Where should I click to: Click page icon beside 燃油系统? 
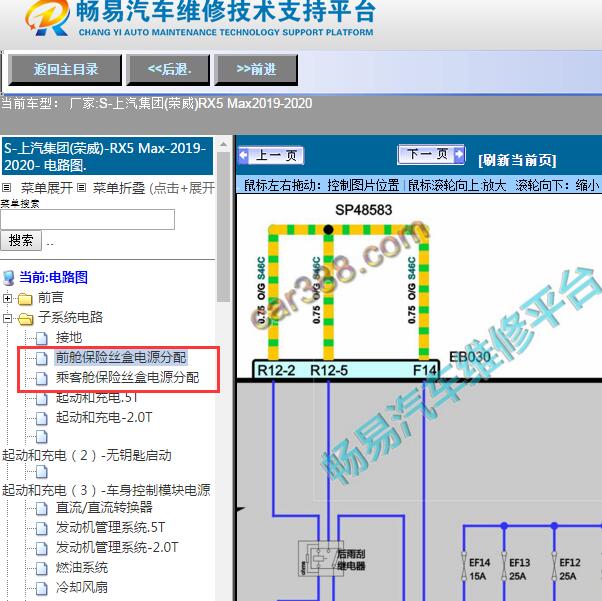click(x=42, y=568)
